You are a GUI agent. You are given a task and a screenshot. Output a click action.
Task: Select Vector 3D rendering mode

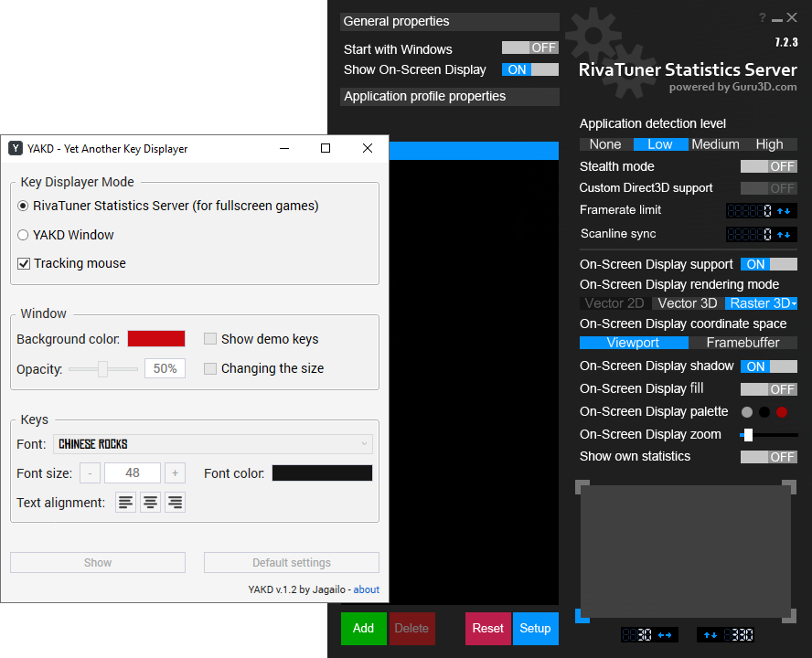click(x=688, y=303)
